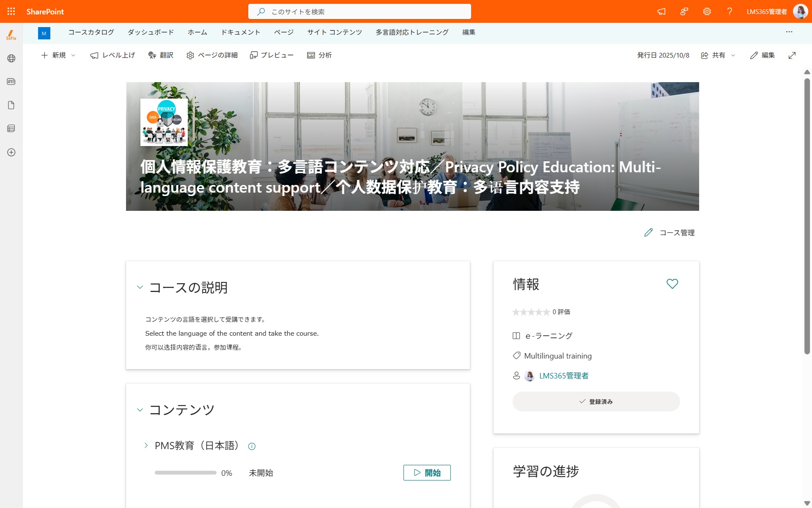
Task: Go to the ホーム navigation item
Action: pyautogui.click(x=198, y=32)
